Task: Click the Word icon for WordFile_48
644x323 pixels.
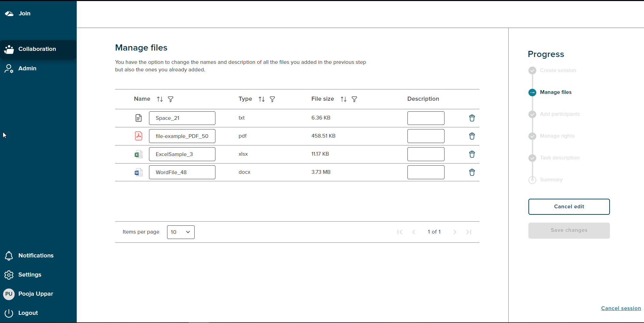Action: pyautogui.click(x=138, y=172)
